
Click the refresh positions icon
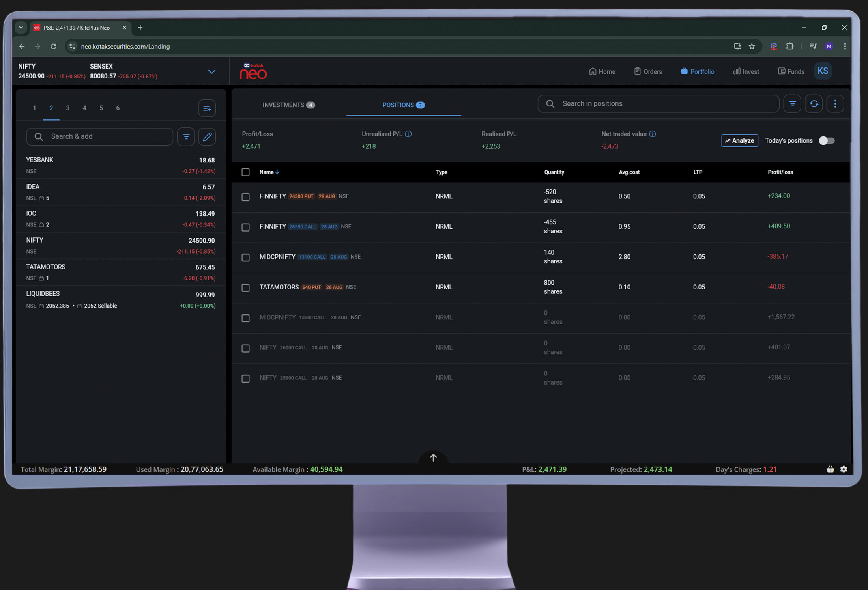[814, 104]
